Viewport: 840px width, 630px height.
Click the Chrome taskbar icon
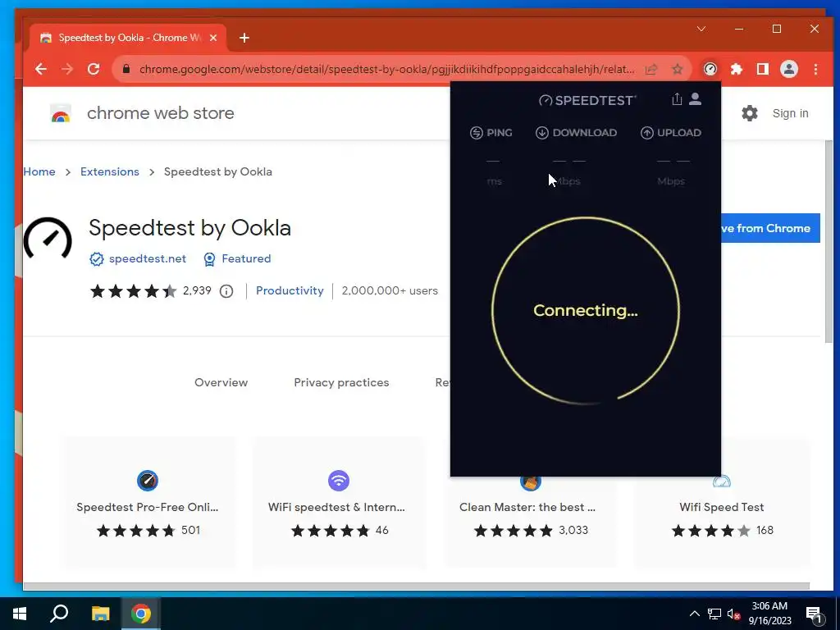pyautogui.click(x=141, y=614)
